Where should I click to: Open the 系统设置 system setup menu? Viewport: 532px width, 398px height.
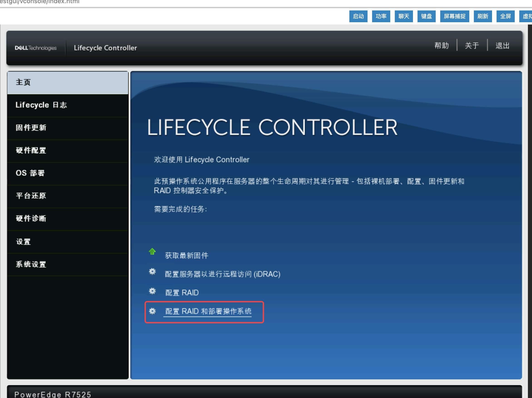(x=68, y=264)
